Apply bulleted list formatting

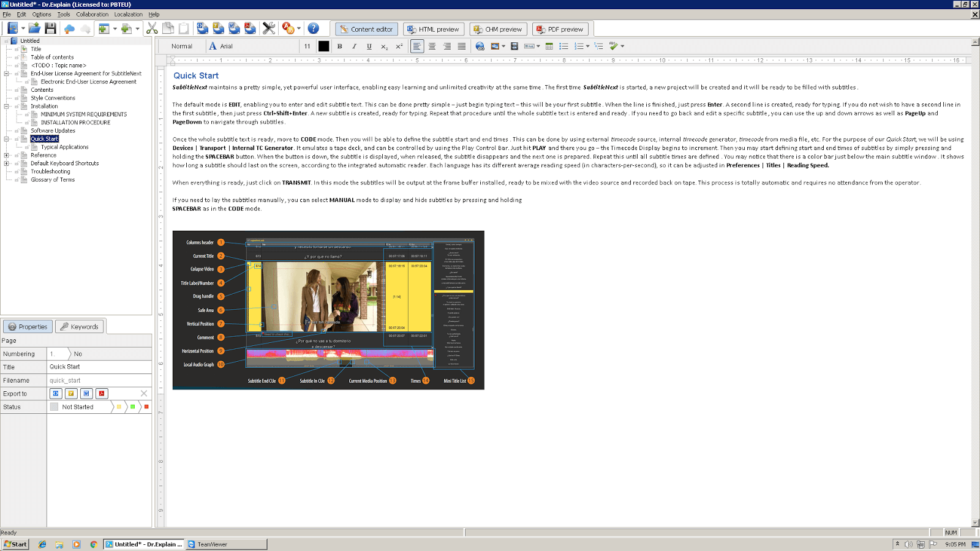pos(564,46)
